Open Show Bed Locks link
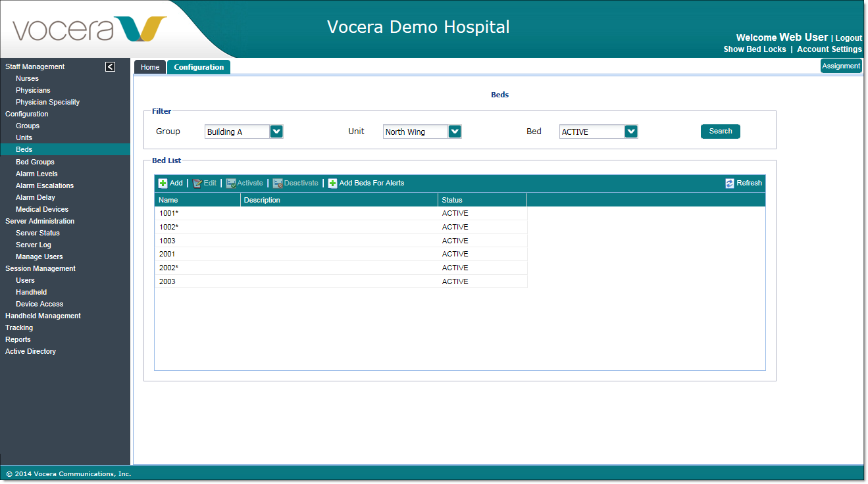 755,49
